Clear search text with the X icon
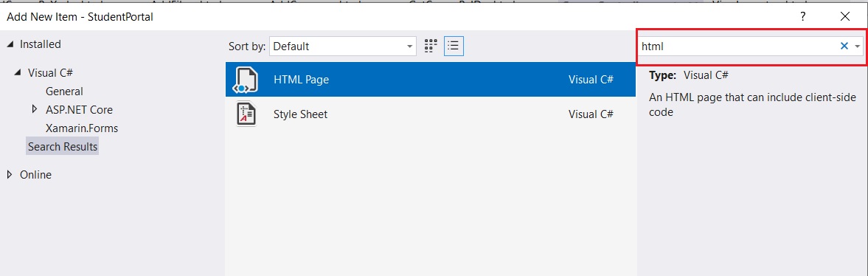The image size is (868, 276). pyautogui.click(x=844, y=46)
